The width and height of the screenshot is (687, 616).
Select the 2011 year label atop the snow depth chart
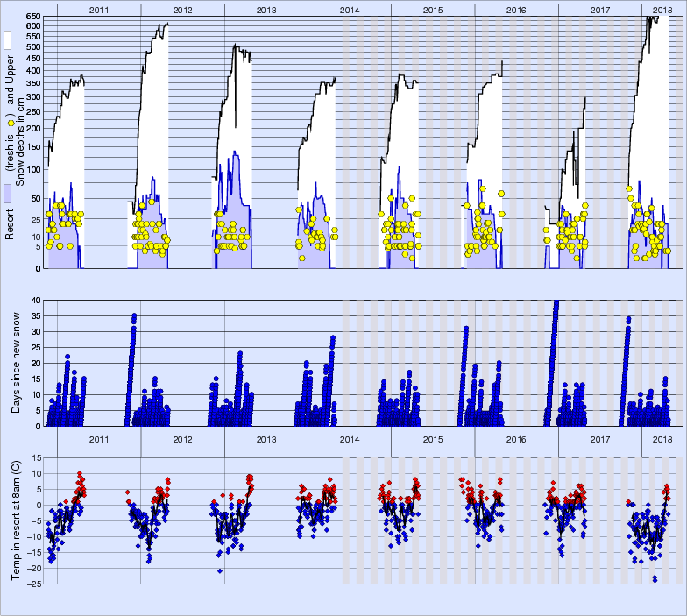pyautogui.click(x=99, y=9)
